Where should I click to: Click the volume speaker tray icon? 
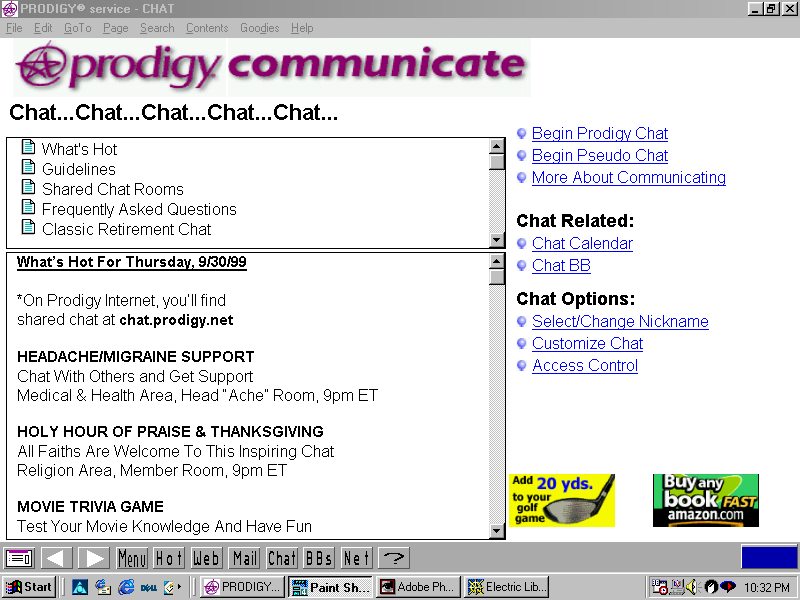pos(692,587)
